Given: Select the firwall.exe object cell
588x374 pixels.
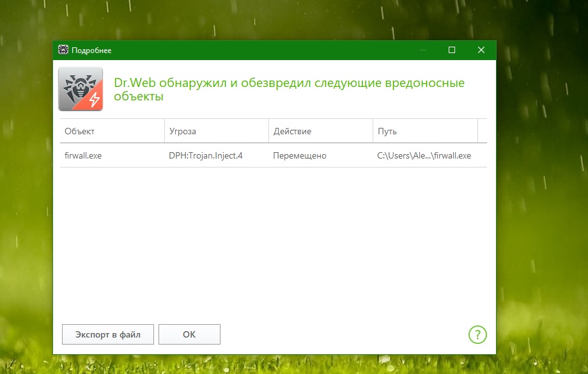Looking at the screenshot, I should (x=112, y=155).
